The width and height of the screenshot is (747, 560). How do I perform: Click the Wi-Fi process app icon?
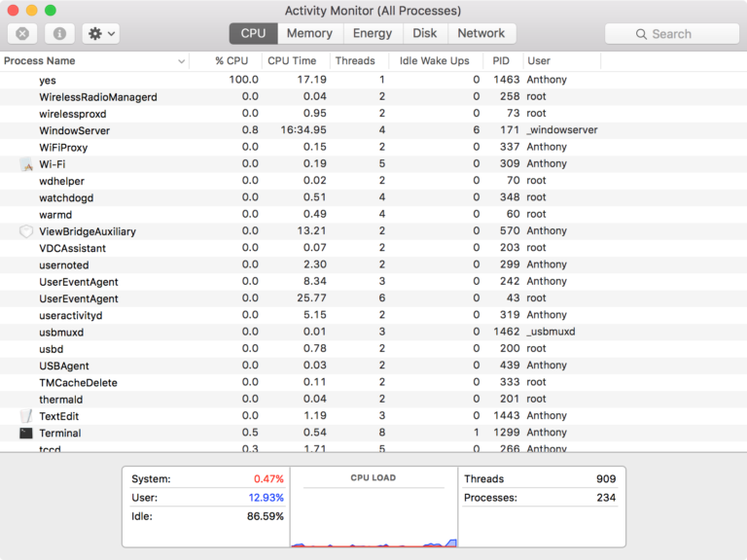(26, 164)
